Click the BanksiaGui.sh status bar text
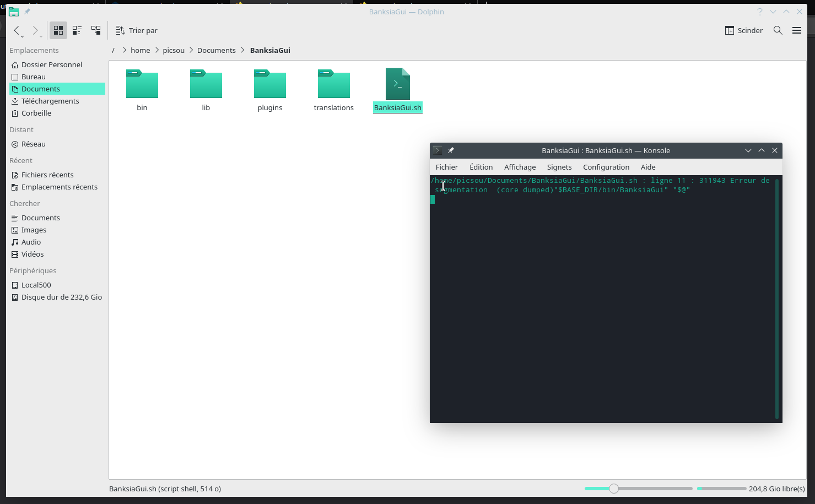The image size is (815, 504). point(165,489)
